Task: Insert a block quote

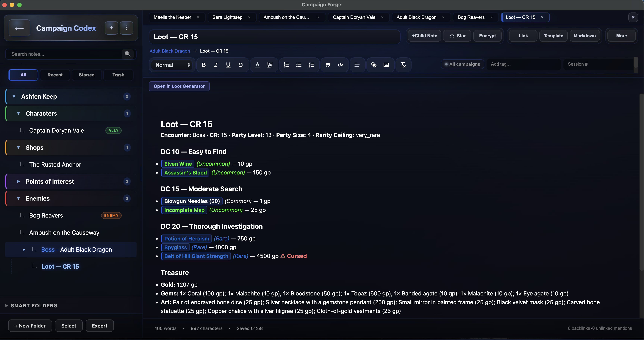Action: pyautogui.click(x=328, y=65)
